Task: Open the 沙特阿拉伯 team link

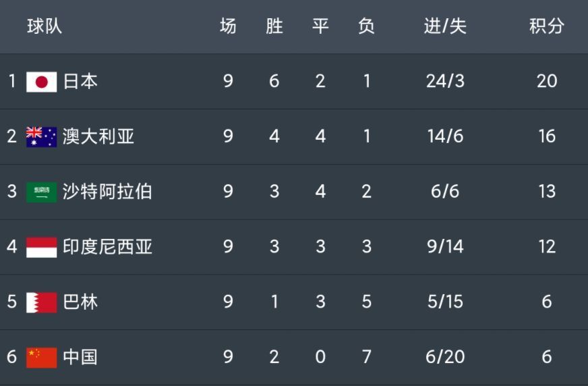Action: [x=107, y=191]
